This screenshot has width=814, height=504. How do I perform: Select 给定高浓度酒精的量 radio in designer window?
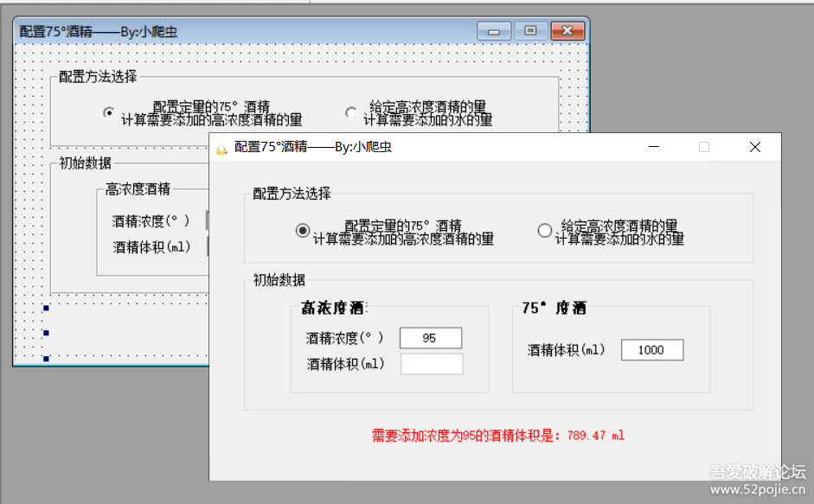[x=351, y=112]
